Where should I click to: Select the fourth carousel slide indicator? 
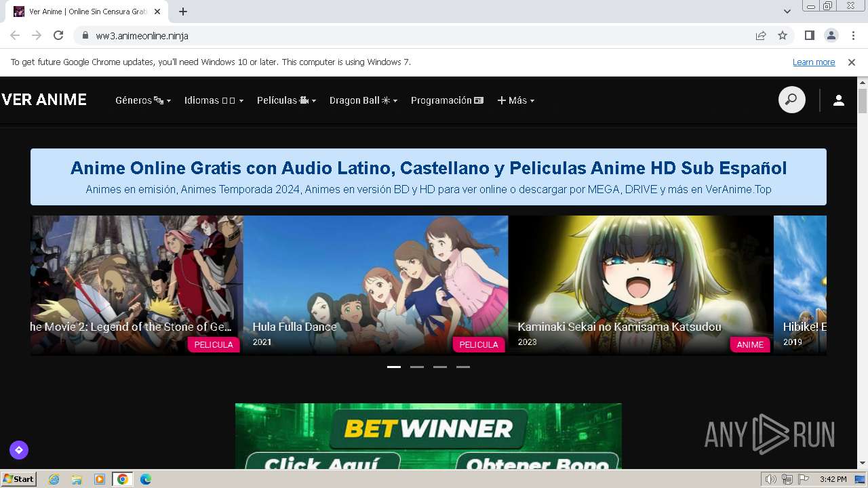[x=463, y=367]
